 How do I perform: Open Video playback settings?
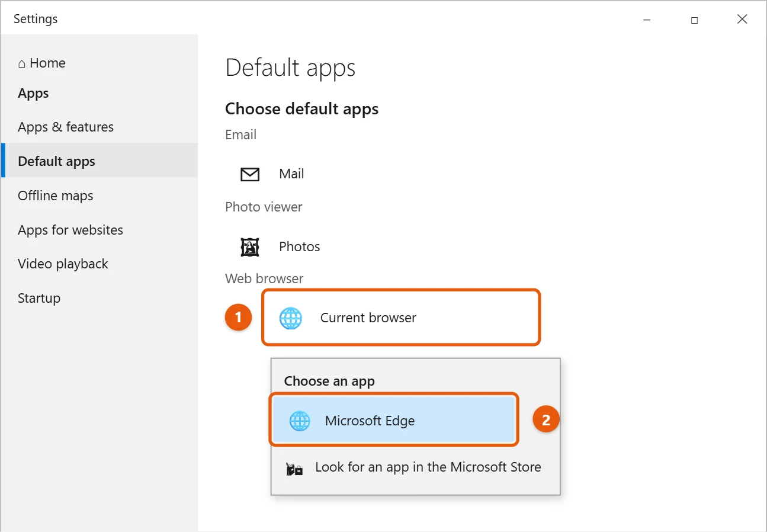63,264
